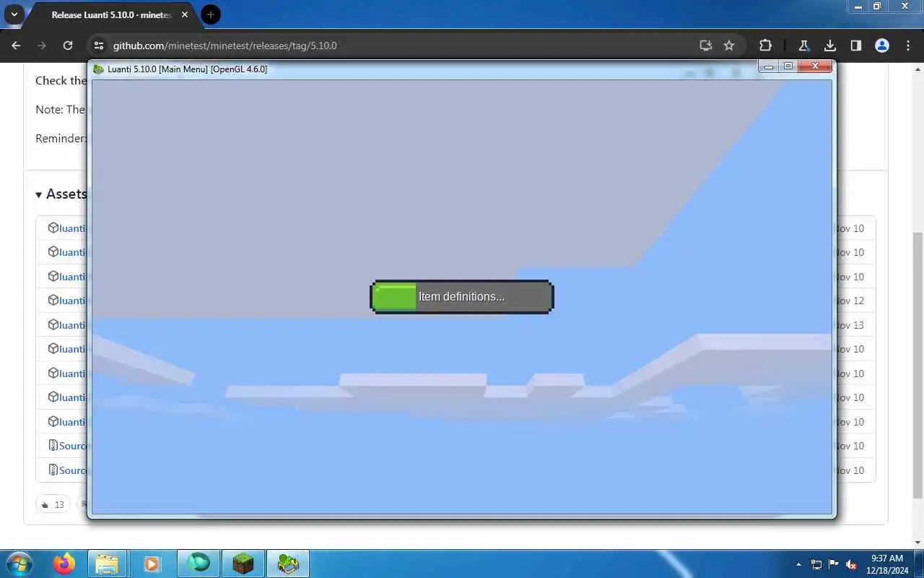Open the media player taskbar icon
The image size is (924, 578).
(152, 564)
